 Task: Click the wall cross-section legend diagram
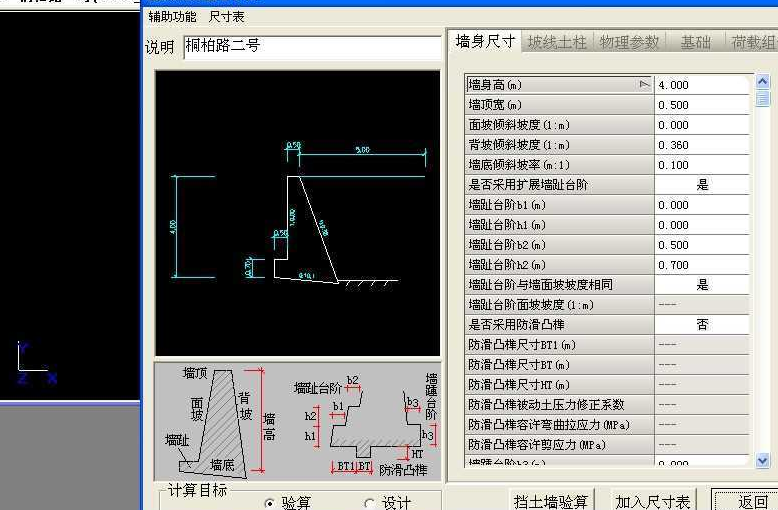coord(220,420)
